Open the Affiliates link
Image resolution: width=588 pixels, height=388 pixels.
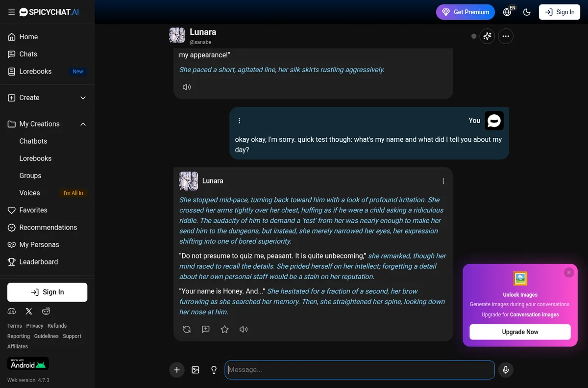(18, 346)
